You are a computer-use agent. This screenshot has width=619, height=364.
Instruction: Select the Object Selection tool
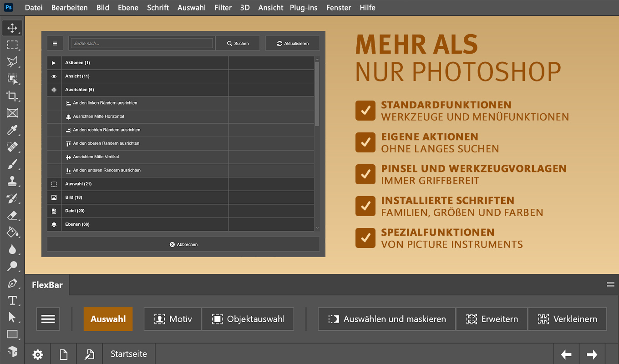point(12,79)
